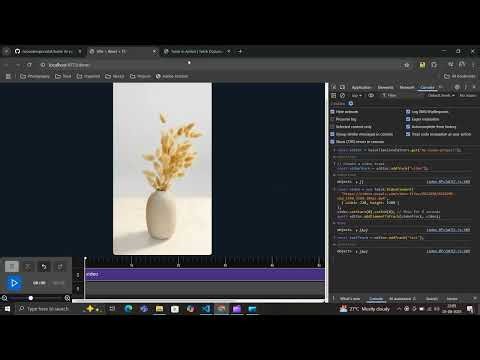Click the console Filter input
Screen dimensions: 480x360
(x=402, y=96)
